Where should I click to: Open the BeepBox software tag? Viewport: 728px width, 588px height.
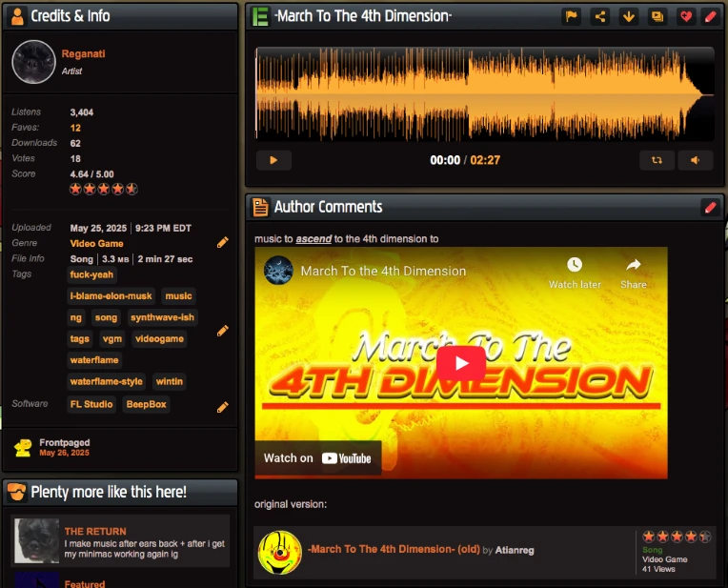pos(146,404)
